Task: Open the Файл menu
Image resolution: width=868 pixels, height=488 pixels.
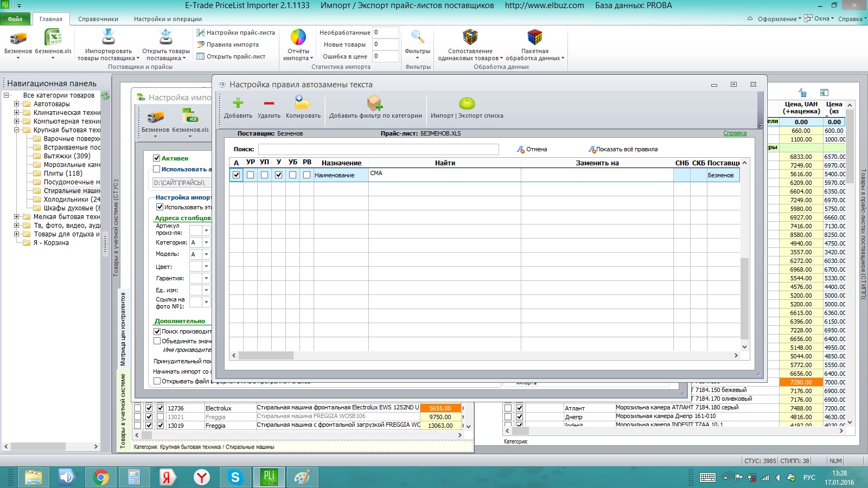Action: 15,19
